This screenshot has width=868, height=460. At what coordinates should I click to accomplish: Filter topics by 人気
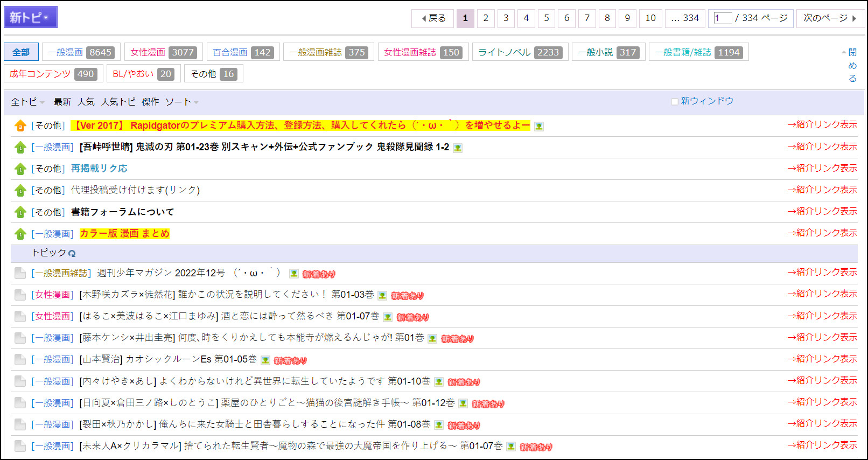[86, 102]
